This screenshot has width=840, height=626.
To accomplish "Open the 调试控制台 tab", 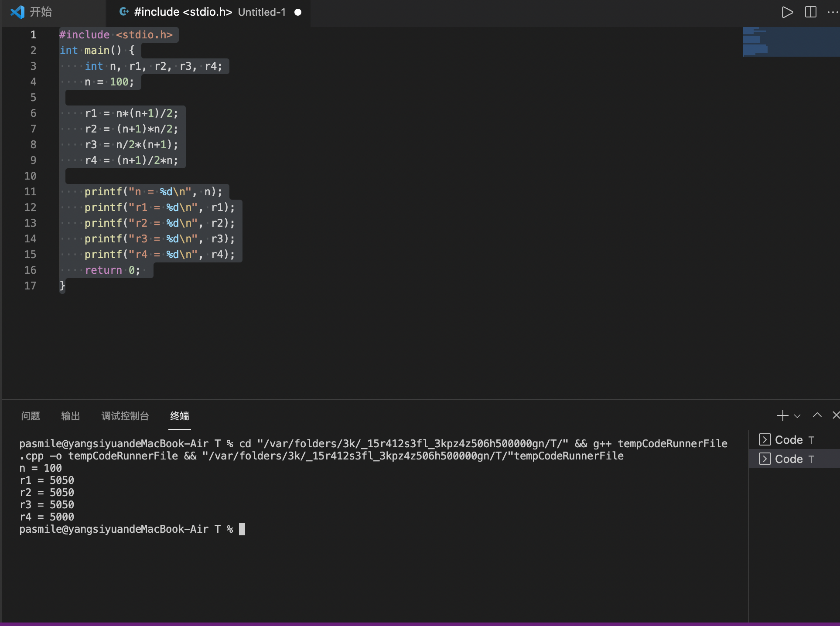I will [x=125, y=416].
